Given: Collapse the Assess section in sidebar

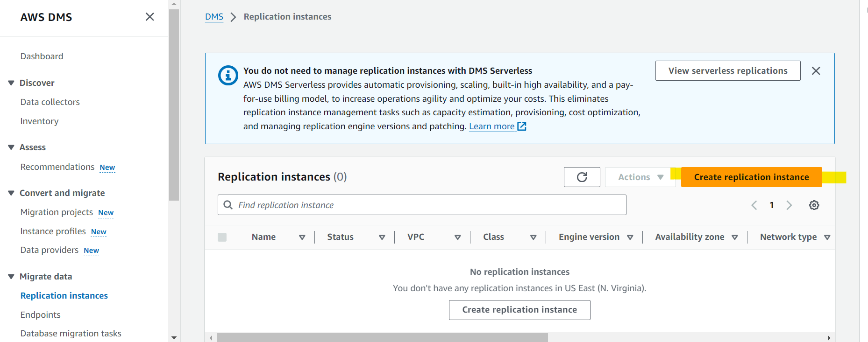Looking at the screenshot, I should tap(11, 147).
